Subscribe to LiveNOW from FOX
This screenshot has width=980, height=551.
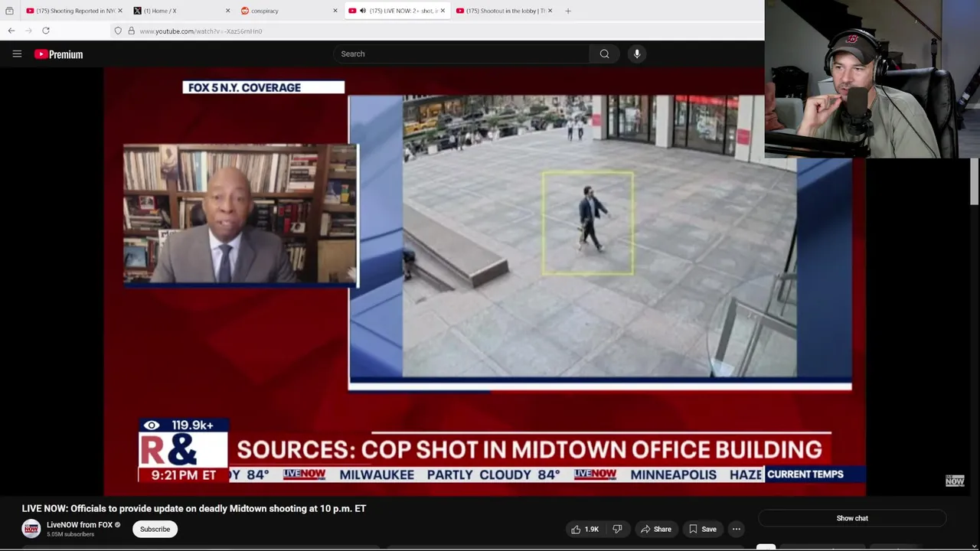click(155, 529)
